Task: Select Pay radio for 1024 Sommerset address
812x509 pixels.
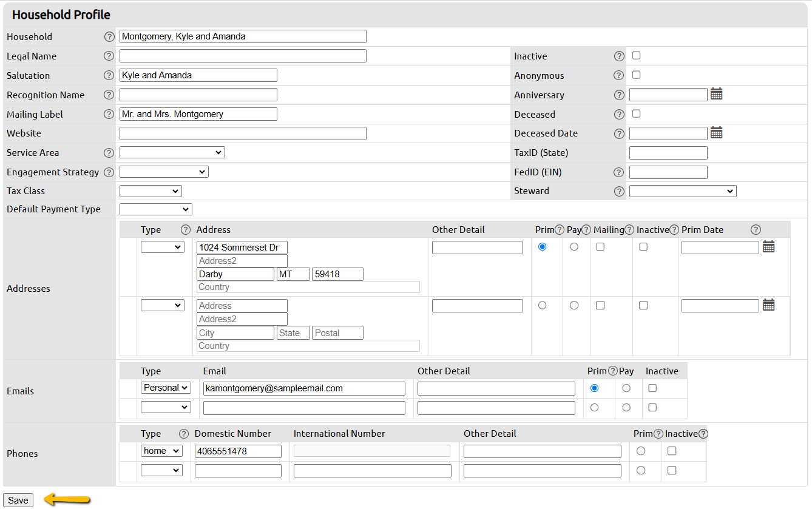Action: pos(574,247)
